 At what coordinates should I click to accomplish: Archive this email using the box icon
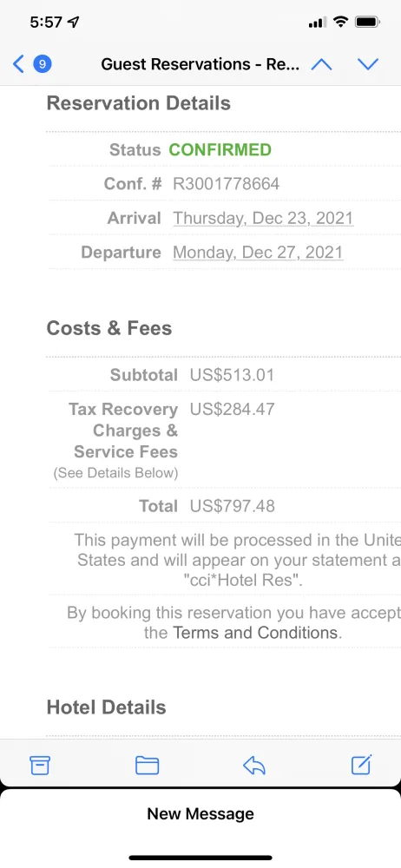pyautogui.click(x=40, y=765)
